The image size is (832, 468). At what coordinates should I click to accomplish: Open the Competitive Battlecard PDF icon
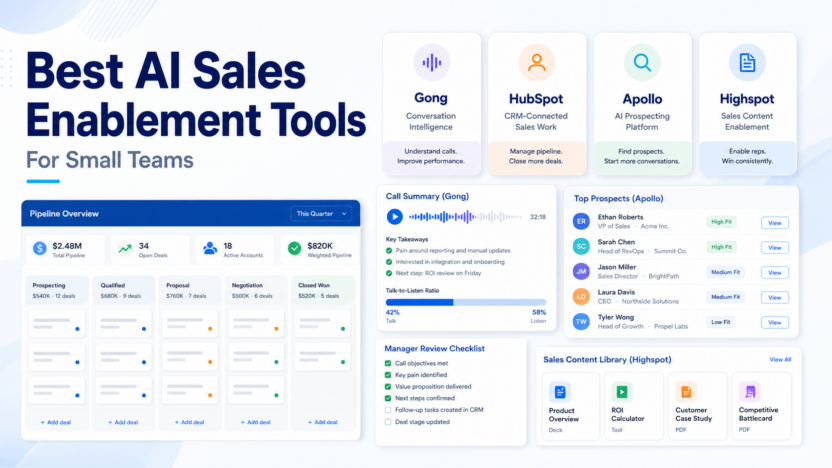click(x=750, y=392)
